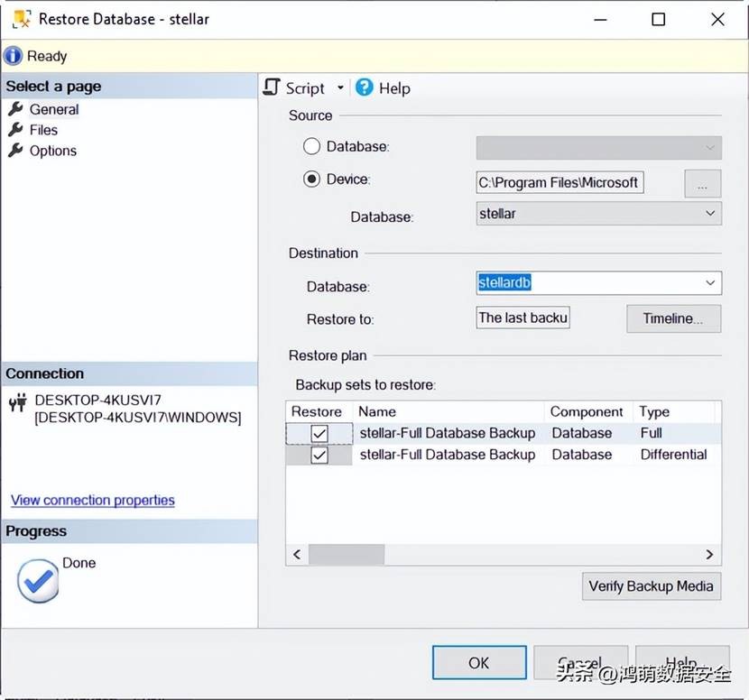Click the Type column header
The width and height of the screenshot is (749, 700).
(x=674, y=411)
